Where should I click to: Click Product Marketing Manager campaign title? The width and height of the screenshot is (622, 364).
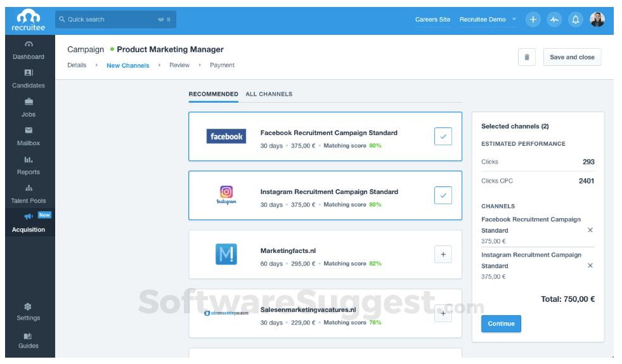pos(170,49)
